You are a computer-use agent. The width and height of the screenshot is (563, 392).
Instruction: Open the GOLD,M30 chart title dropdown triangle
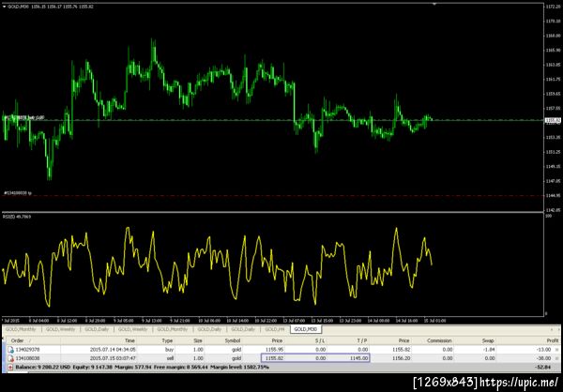4,7
